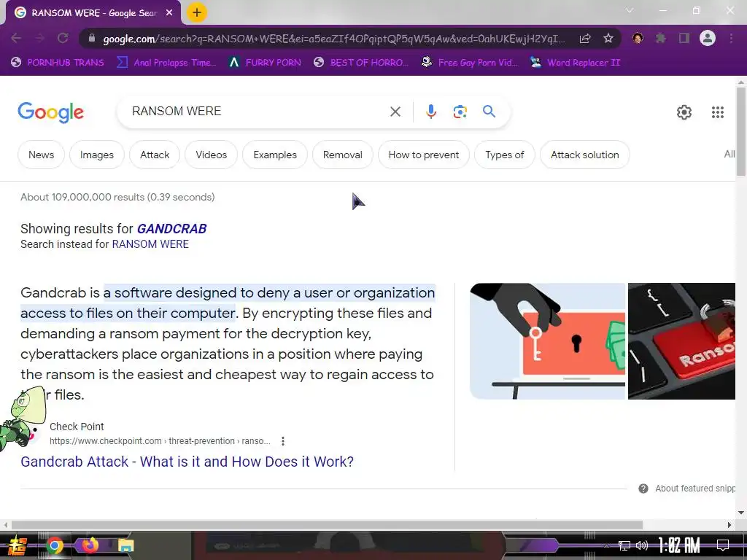This screenshot has width=747, height=560.
Task: Select the Examples filter chip
Action: click(275, 155)
